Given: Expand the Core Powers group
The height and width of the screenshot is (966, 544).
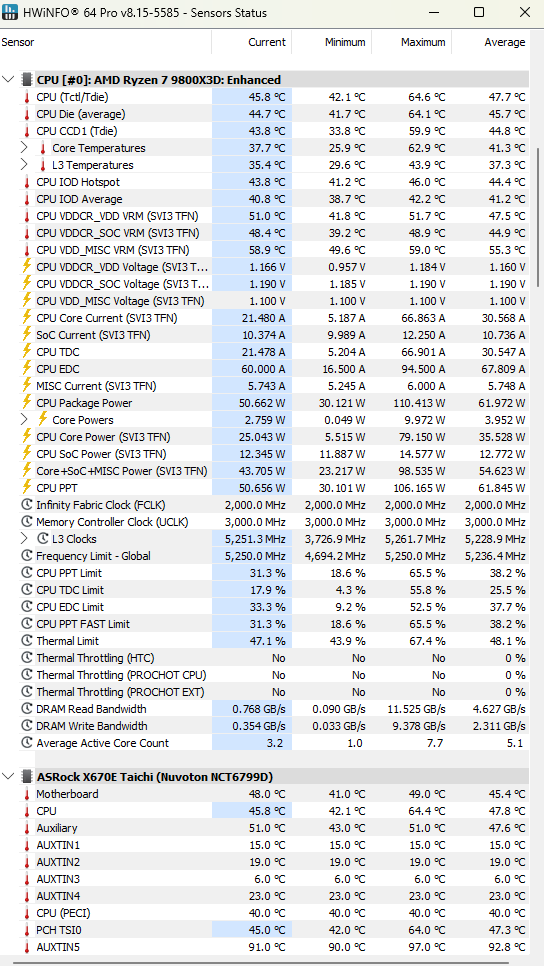Looking at the screenshot, I should point(24,420).
